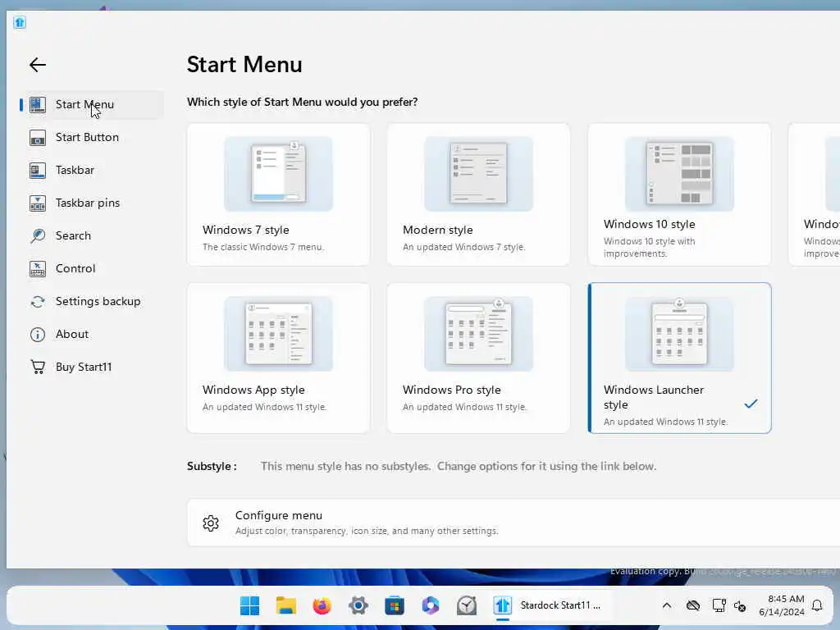The height and width of the screenshot is (630, 840).
Task: Click the Start11 app icon in title bar
Action: tap(20, 22)
